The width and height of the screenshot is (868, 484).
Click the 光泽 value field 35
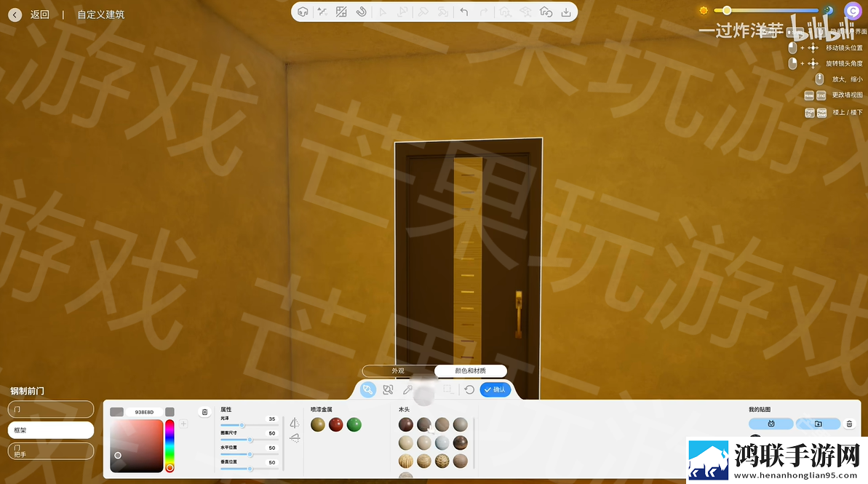pos(272,419)
